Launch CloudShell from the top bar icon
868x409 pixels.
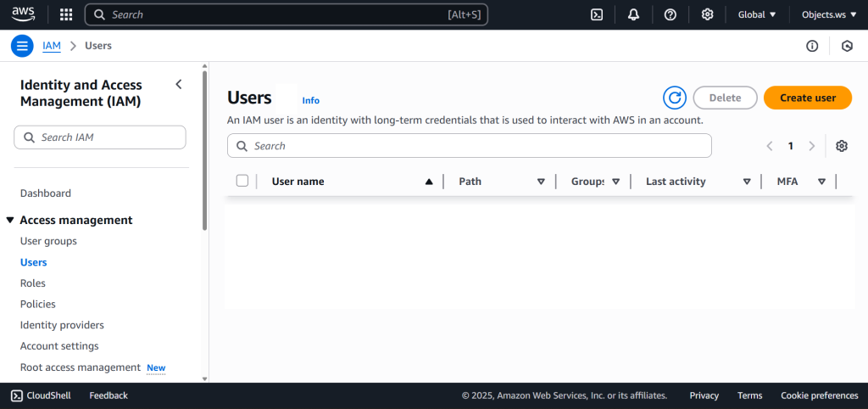coord(597,14)
